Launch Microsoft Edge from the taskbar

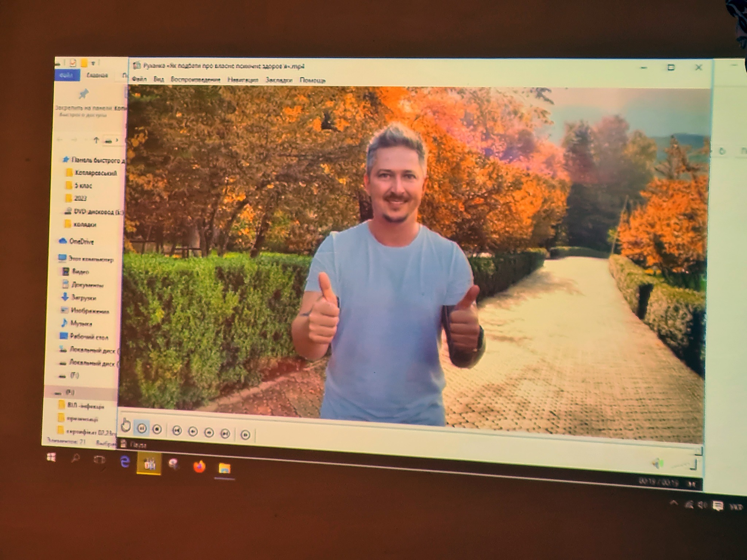[125, 462]
